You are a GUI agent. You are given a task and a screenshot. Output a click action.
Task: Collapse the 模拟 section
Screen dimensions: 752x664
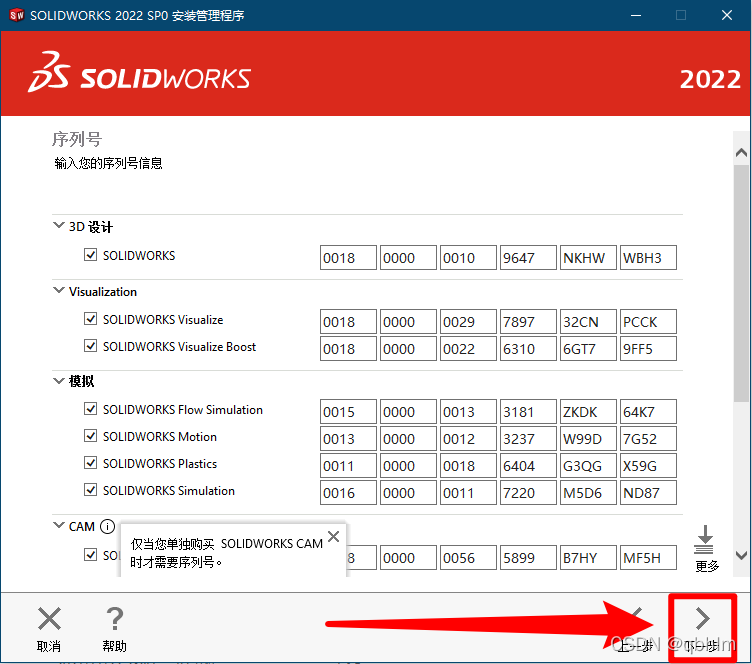click(x=59, y=381)
